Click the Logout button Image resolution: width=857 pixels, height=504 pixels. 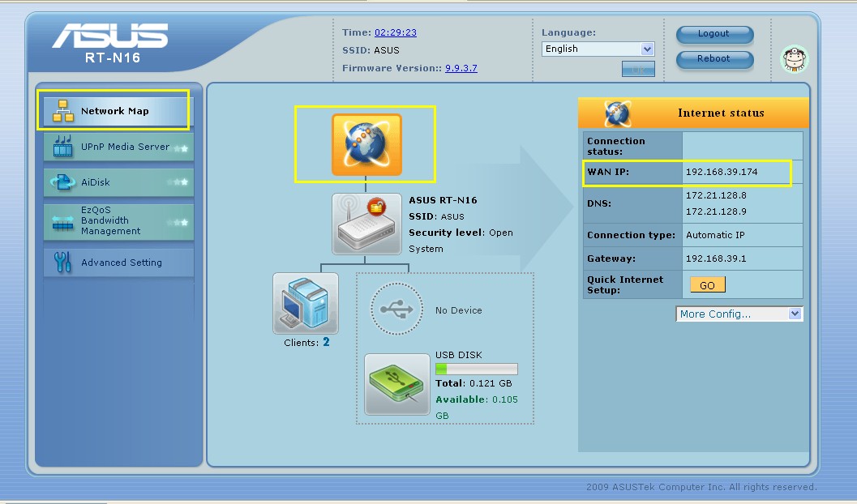tap(714, 34)
